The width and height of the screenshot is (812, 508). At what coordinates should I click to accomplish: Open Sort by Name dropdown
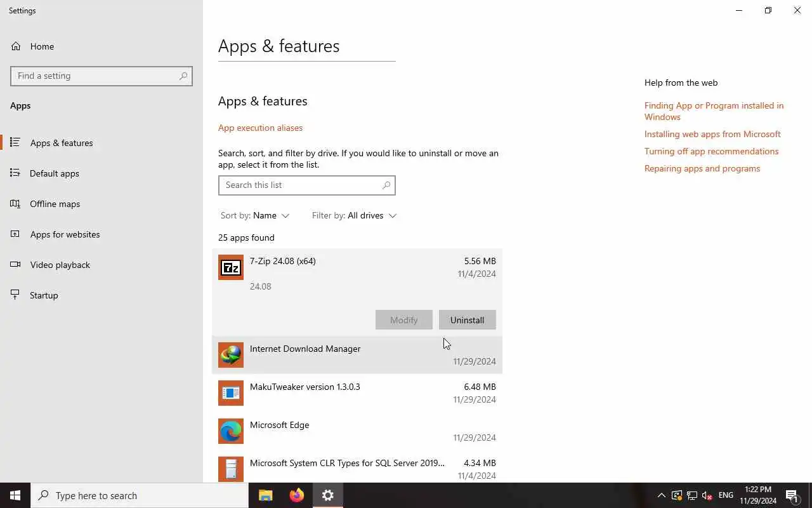pyautogui.click(x=255, y=215)
